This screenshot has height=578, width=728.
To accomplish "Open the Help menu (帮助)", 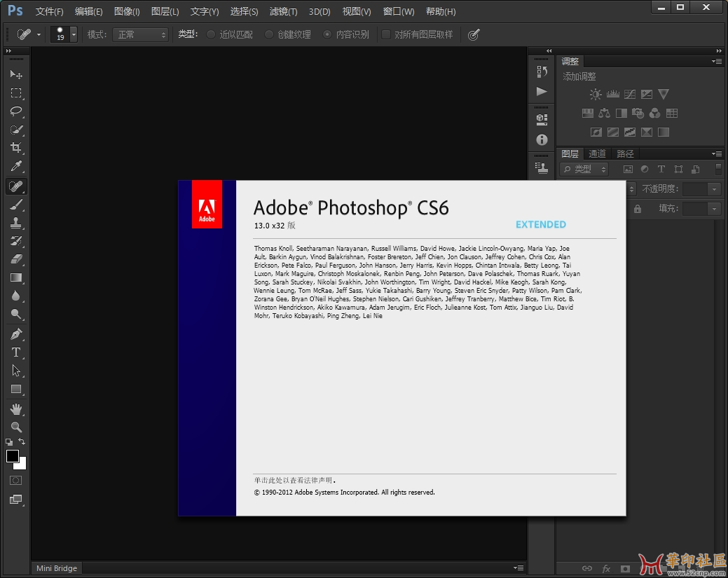I will [441, 12].
